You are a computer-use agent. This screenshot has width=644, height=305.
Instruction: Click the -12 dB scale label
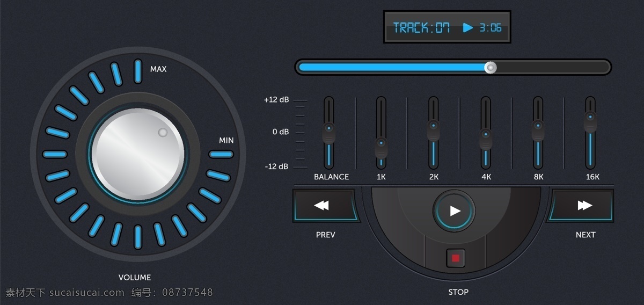coord(276,166)
